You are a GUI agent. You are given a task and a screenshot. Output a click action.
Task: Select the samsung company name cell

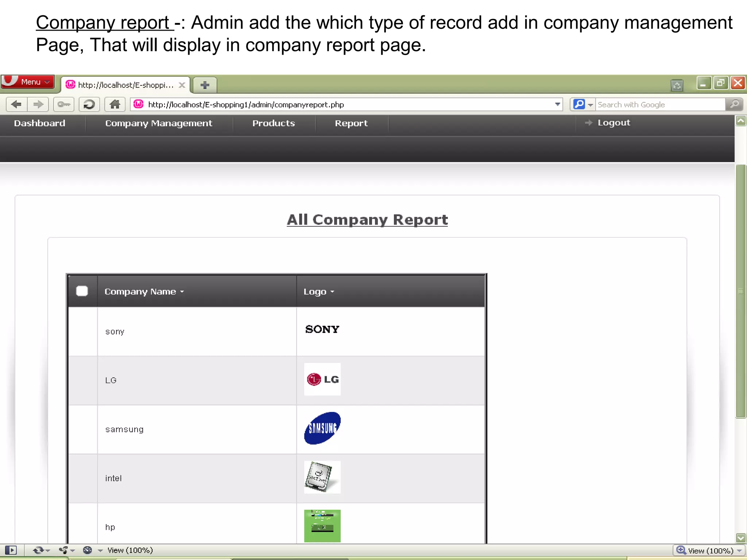(197, 429)
